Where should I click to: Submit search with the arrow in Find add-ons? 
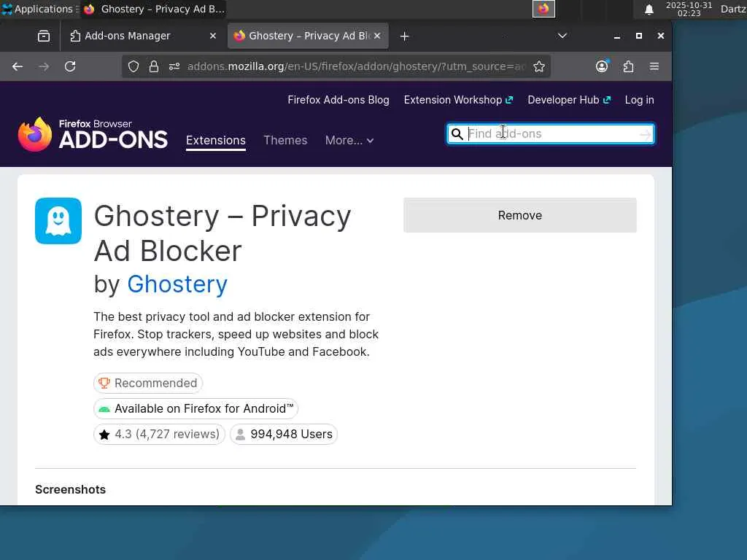point(645,134)
